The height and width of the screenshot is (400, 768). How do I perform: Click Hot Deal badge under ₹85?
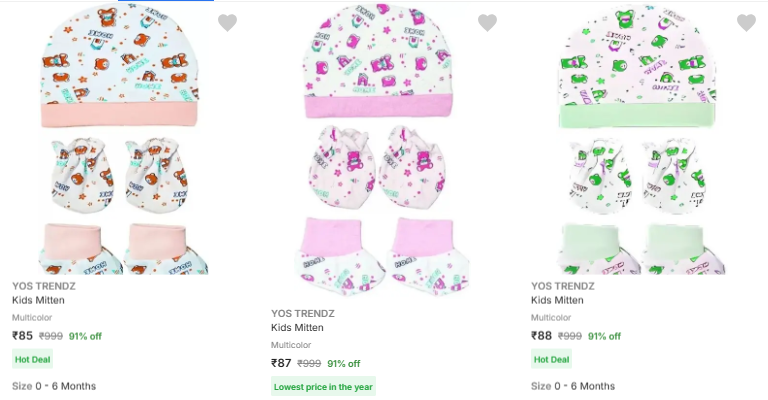pos(33,359)
